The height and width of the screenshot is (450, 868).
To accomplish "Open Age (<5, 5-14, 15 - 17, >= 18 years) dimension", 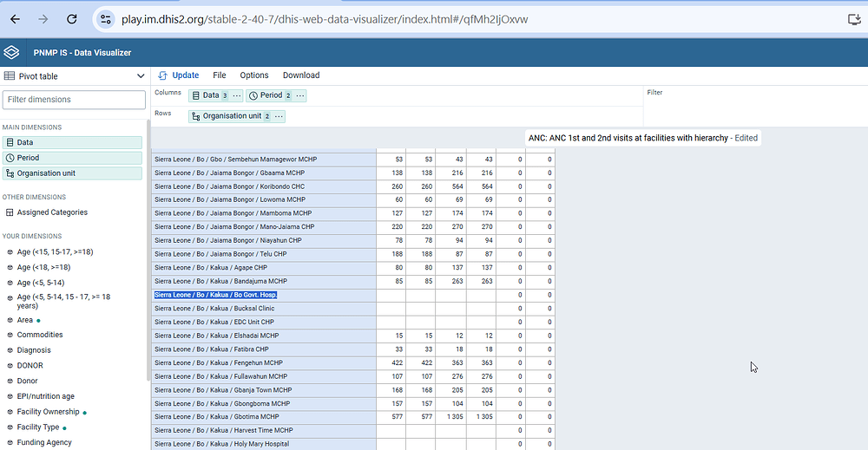I will coord(63,301).
